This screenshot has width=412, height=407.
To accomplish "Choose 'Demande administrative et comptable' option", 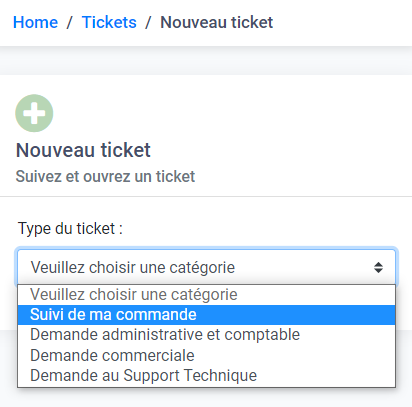I will 206,335.
